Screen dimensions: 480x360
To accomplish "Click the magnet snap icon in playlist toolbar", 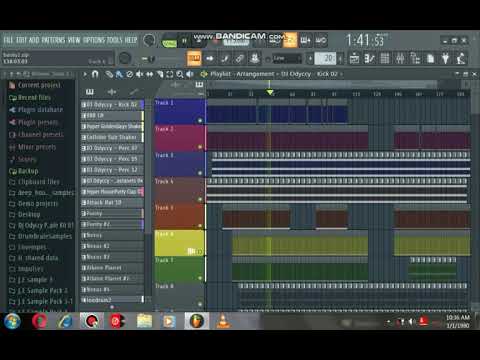I will pos(95,74).
